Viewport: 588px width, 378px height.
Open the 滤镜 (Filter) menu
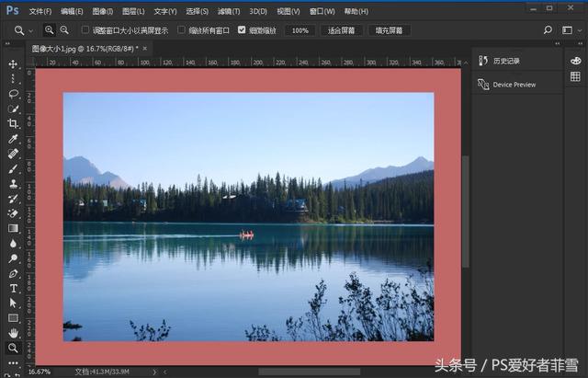pos(229,11)
